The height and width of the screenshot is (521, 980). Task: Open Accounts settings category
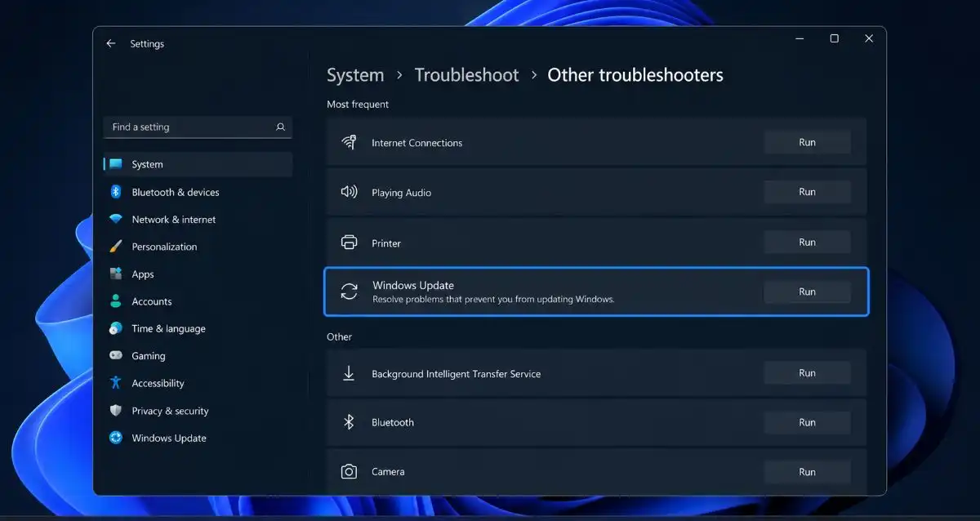[x=198, y=301]
